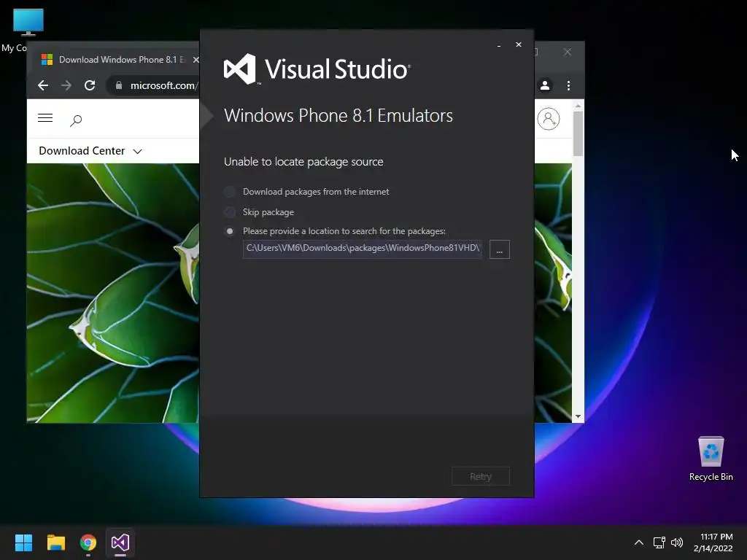This screenshot has height=560, width=747.
Task: Go back in the Chrome browser
Action: (43, 85)
